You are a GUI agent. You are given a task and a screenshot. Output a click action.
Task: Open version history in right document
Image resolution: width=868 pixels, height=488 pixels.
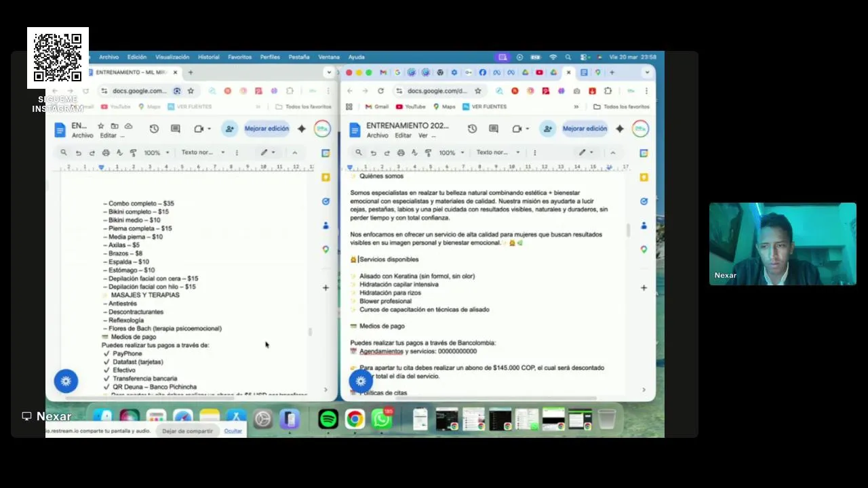click(472, 129)
